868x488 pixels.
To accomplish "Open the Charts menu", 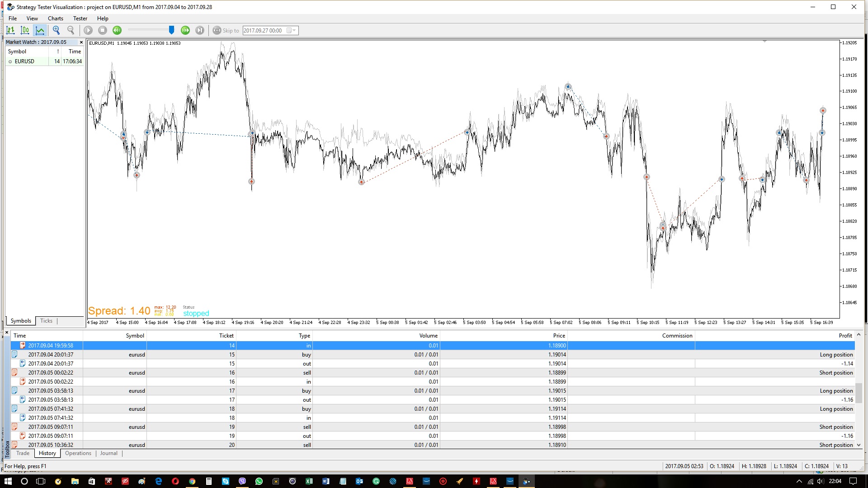I will tap(56, 19).
